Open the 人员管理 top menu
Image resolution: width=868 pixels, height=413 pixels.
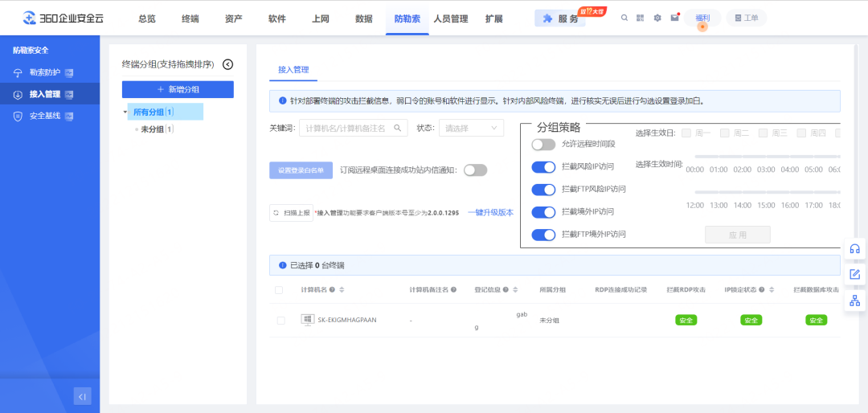click(450, 18)
